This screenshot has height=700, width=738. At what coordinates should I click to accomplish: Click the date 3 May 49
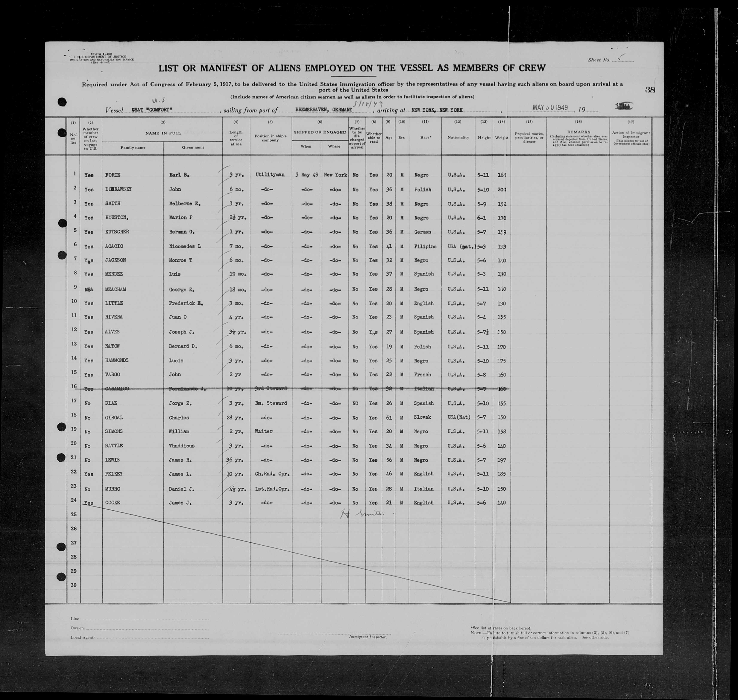click(307, 175)
